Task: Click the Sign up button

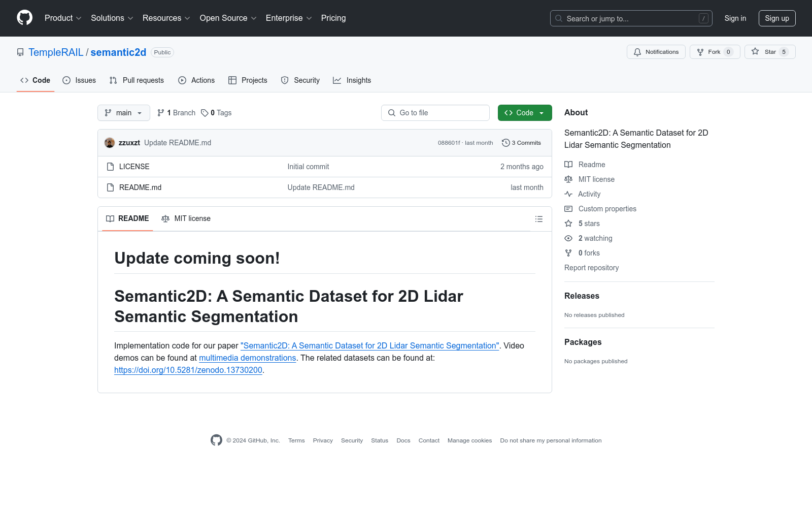Action: pyautogui.click(x=777, y=18)
